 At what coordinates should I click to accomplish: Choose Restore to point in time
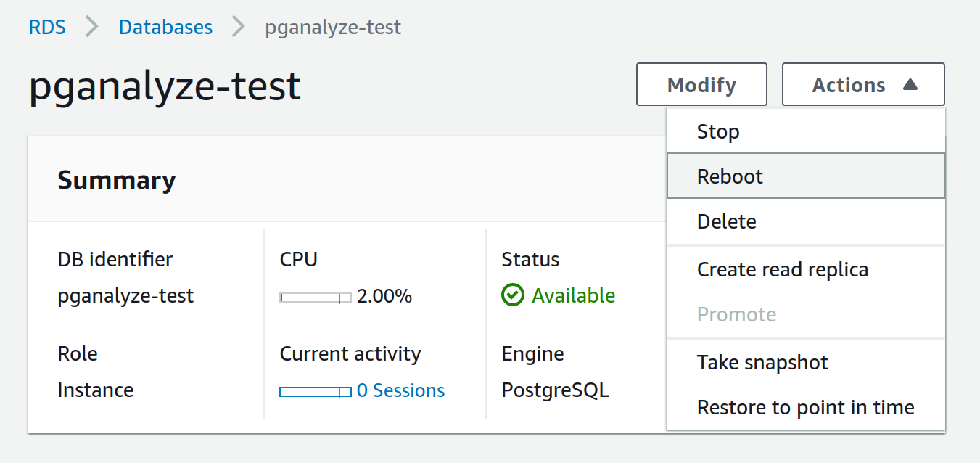[x=805, y=407]
